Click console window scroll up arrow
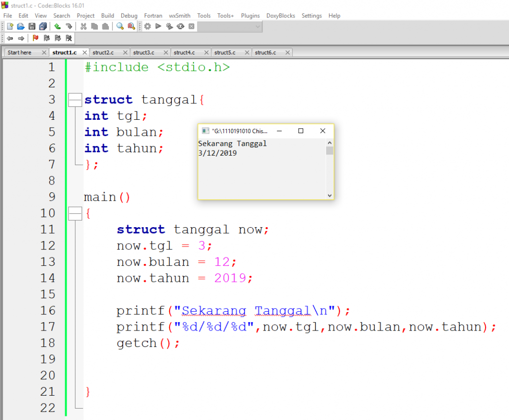Screen dimensions: 509x420 330,143
